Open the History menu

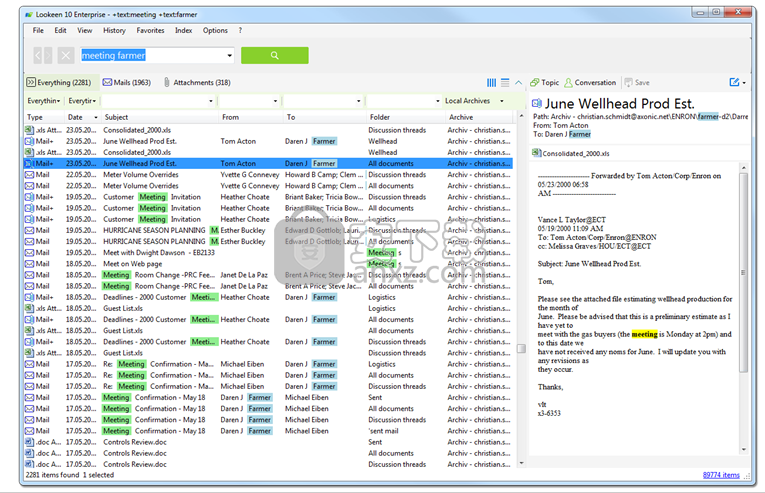(x=114, y=30)
